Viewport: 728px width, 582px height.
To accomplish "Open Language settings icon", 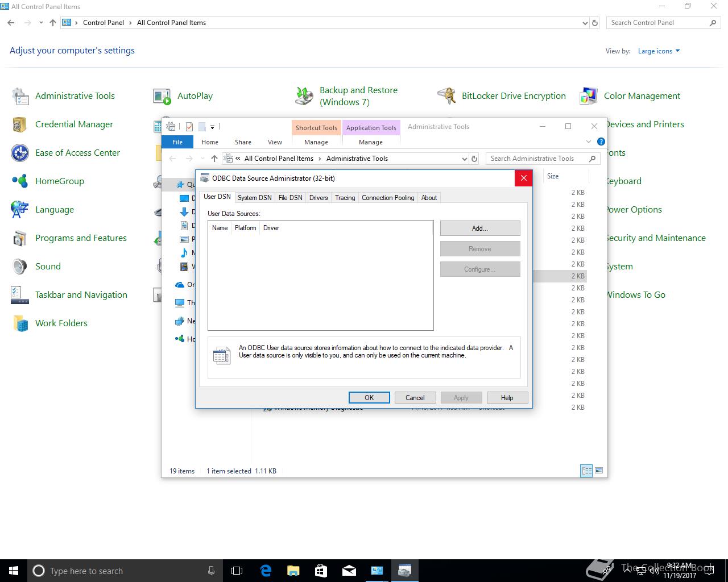I will point(20,210).
